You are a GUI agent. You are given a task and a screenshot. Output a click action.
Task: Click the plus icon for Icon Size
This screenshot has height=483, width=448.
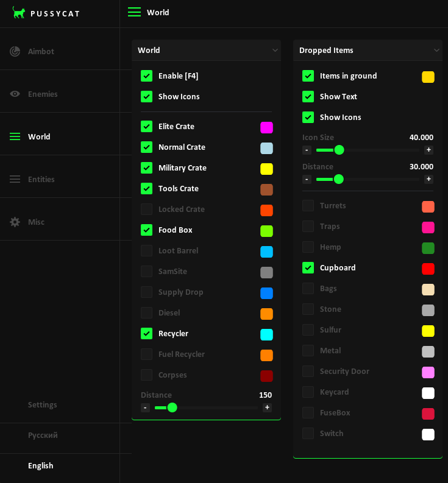(428, 150)
